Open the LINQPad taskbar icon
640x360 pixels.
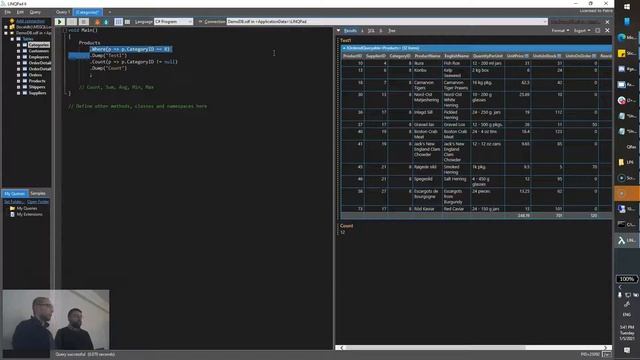point(626,240)
